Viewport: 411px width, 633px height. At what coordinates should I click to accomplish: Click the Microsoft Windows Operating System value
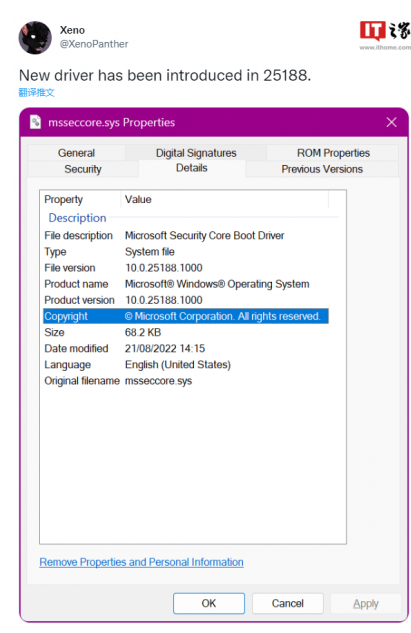point(217,284)
